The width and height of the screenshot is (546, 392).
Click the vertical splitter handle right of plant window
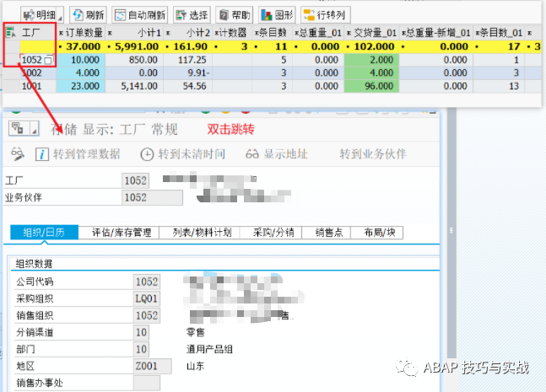point(451,230)
